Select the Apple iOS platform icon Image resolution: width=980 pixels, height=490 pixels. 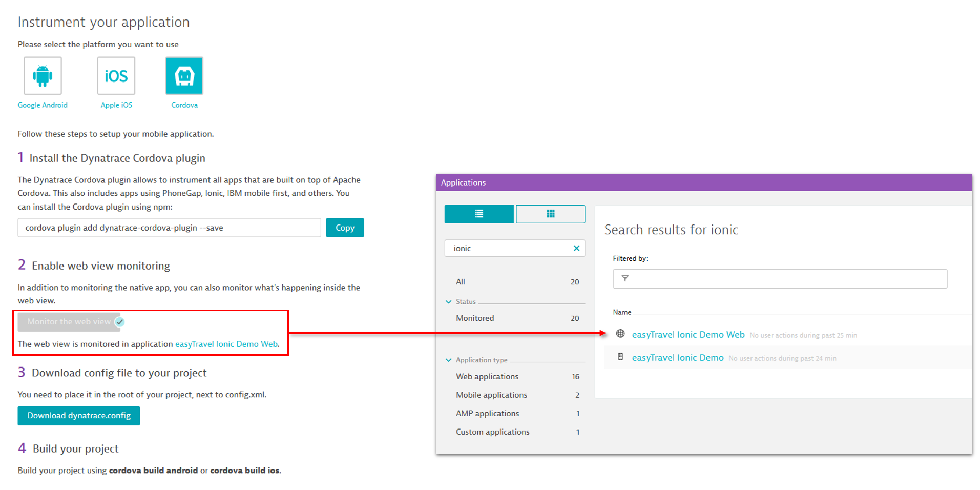116,76
